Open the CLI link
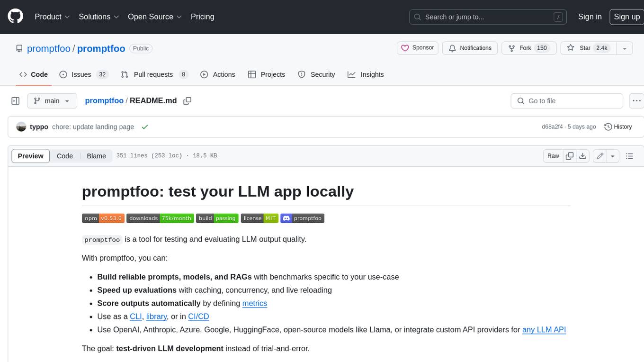 point(136,317)
